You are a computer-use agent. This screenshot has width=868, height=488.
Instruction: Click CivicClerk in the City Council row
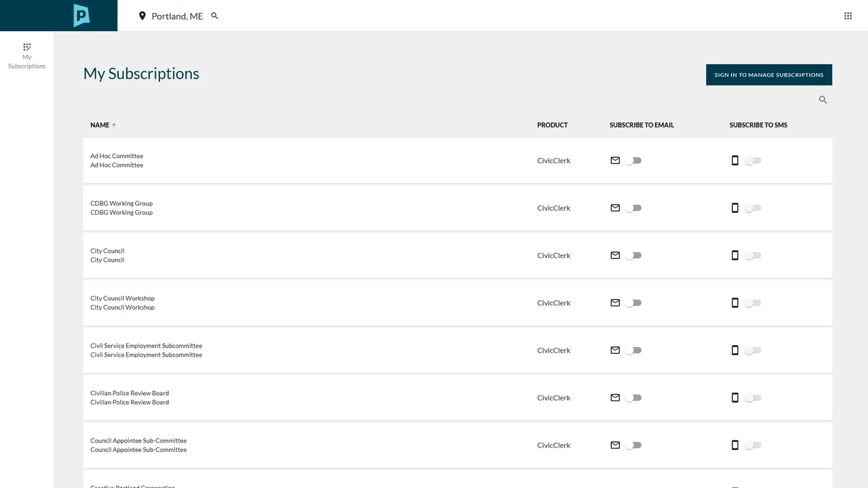[x=554, y=256]
